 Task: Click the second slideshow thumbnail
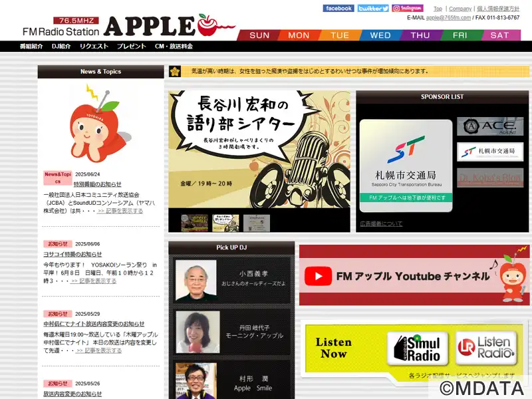tap(225, 223)
